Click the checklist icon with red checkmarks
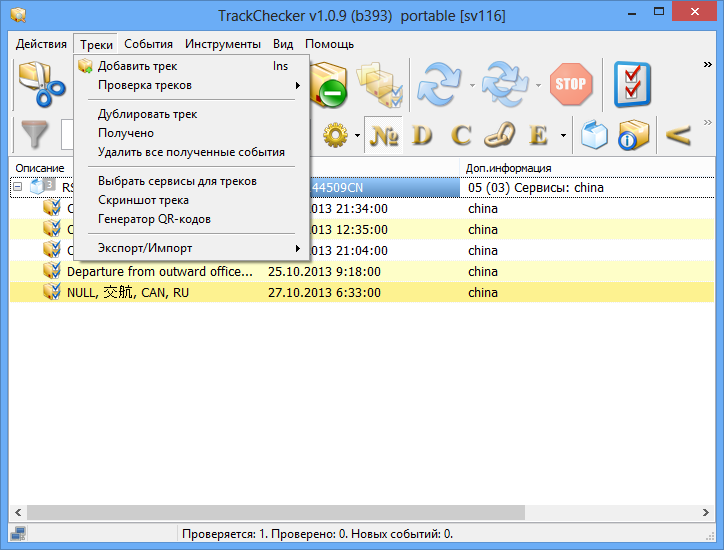724x550 pixels. 632,85
